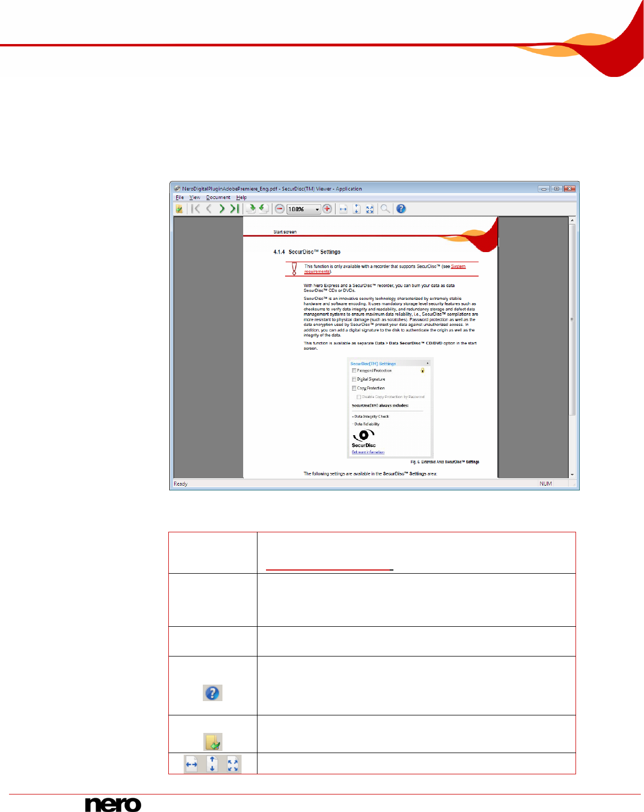Image resolution: width=644 pixels, height=812 pixels.
Task: Collapse the SecurDisc(TM) Settings panel arrow
Action: tap(428, 363)
